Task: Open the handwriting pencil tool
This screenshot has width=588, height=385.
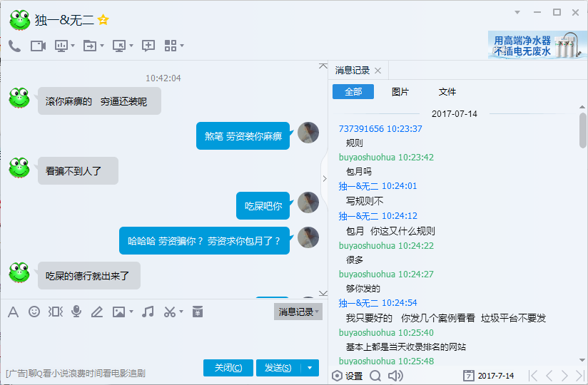Action: 97,312
